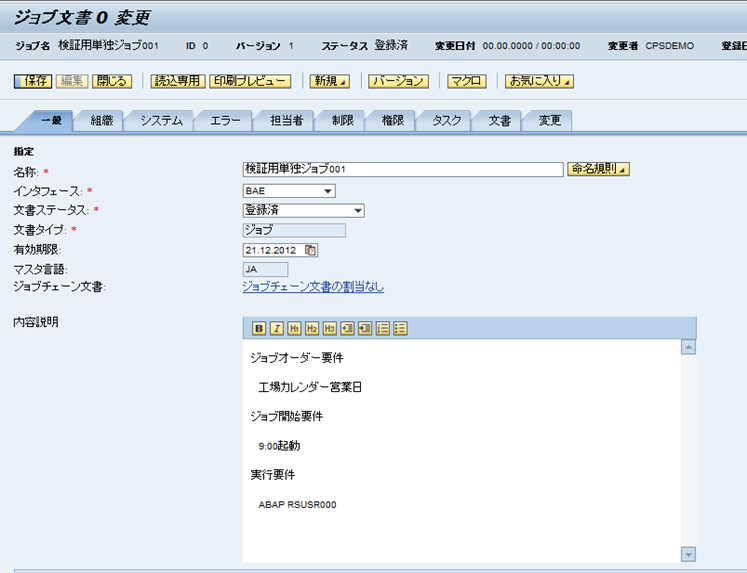Screen dimensions: 747x573
Task: Click the last list icon in editor toolbar
Action: 400,327
